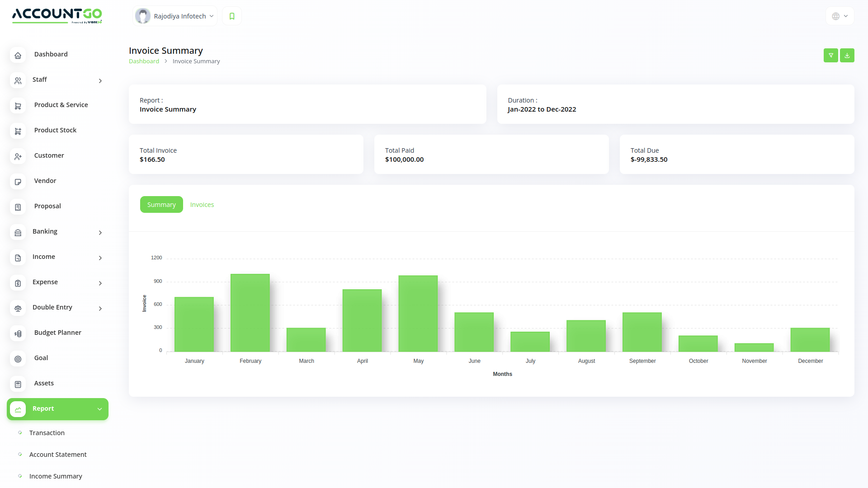The image size is (868, 488).
Task: Open the Customer section via its icon
Action: tap(18, 156)
